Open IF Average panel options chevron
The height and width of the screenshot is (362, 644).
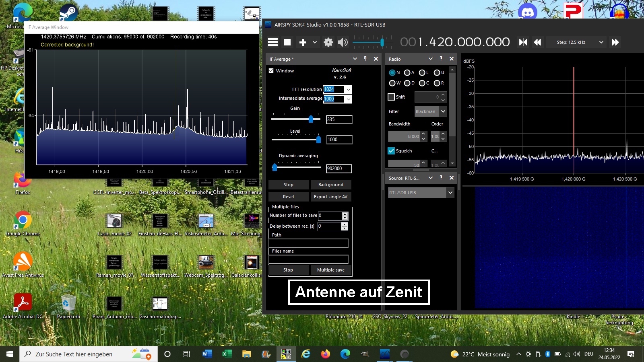click(x=355, y=59)
